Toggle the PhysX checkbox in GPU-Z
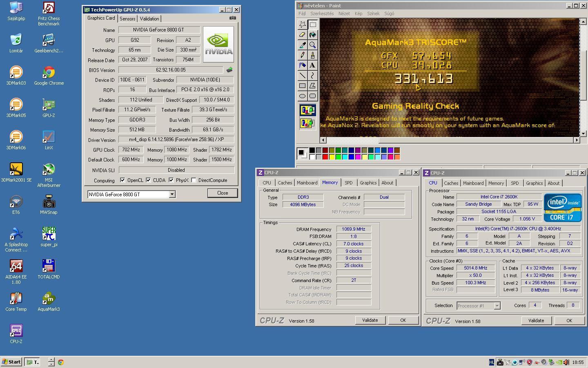 click(171, 180)
